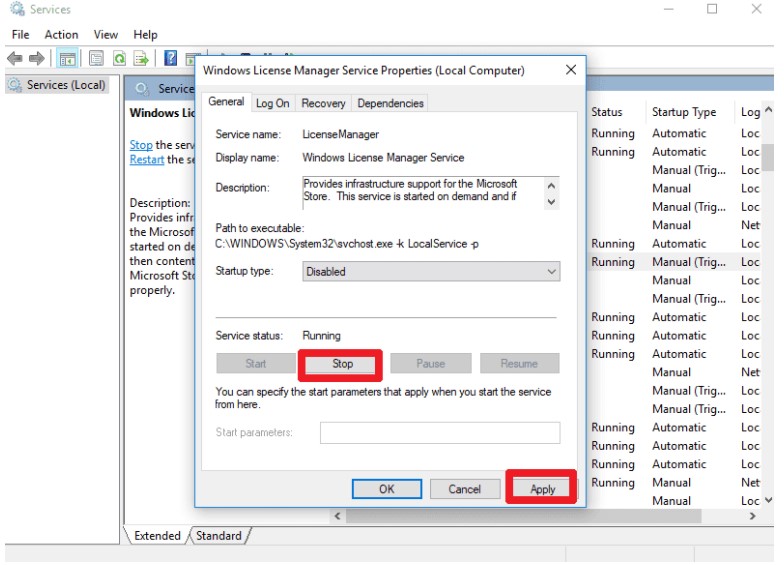The width and height of the screenshot is (784, 565).
Task: Open the File menu
Action: coord(20,34)
